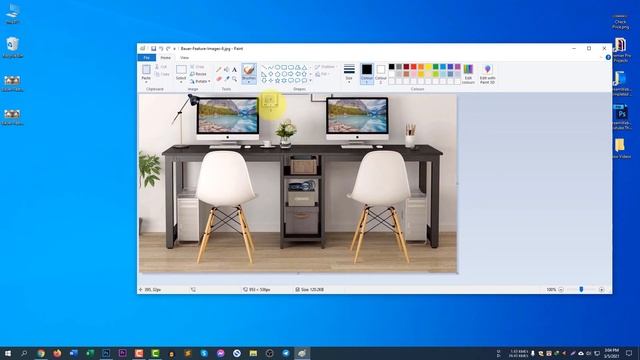
Task: Click the Redo arrow in title bar
Action: click(x=168, y=49)
